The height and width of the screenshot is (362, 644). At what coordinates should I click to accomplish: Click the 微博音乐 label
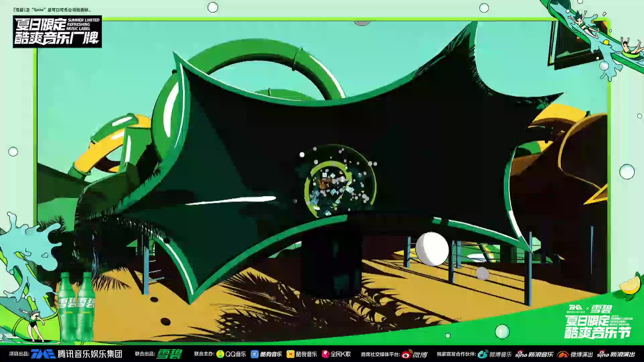500,354
